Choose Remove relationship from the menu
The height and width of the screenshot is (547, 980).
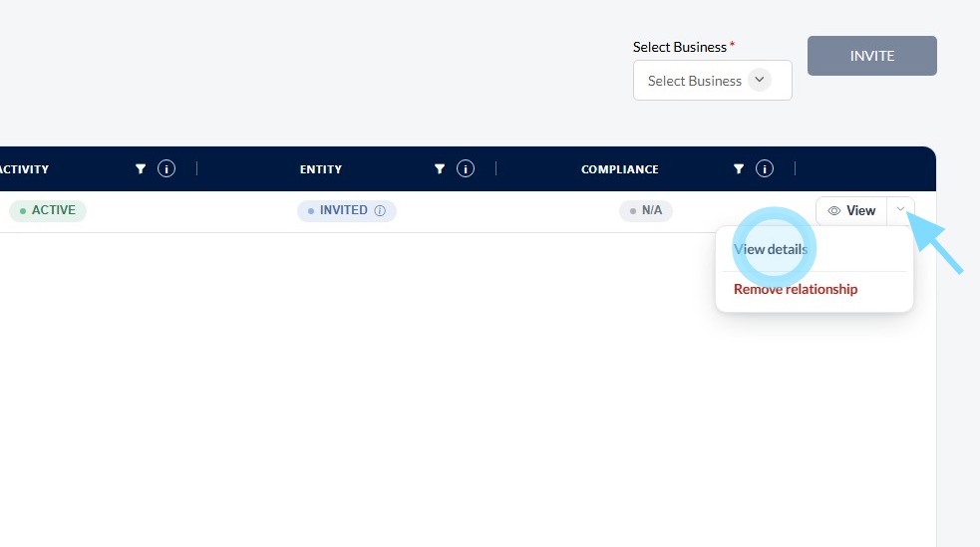tap(796, 289)
